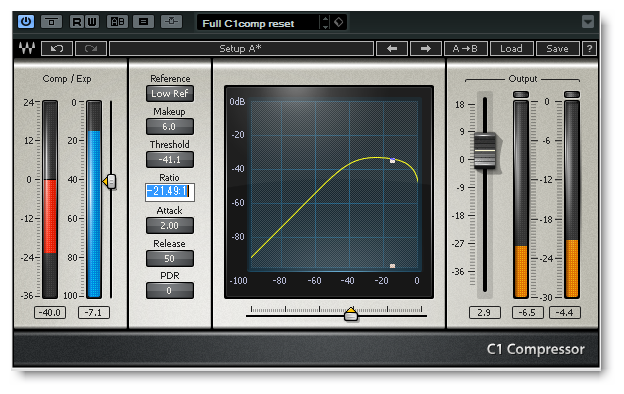Click the -6.5 output peak readout
624x394 pixels.
[527, 313]
